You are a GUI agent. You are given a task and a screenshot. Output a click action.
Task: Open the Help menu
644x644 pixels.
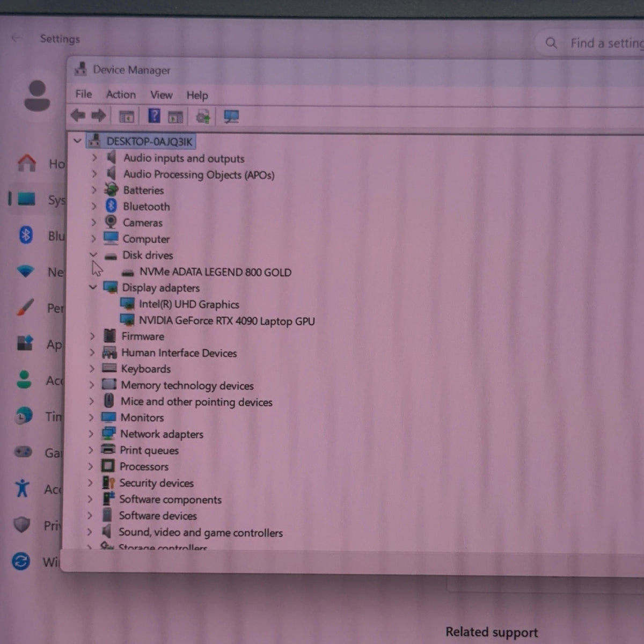(x=197, y=96)
